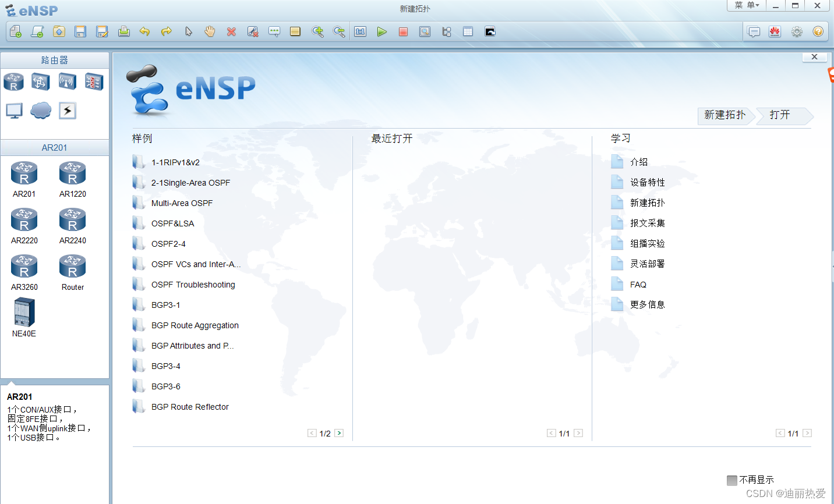Select the AR2240 router device

72,226
